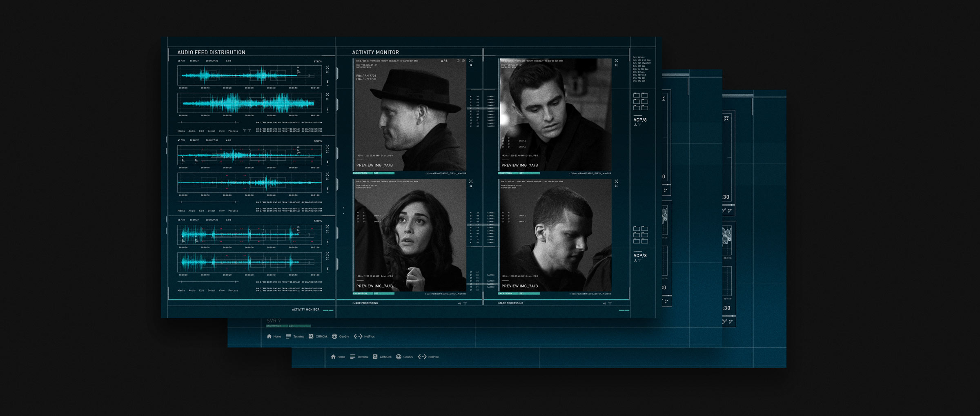The image size is (980, 416).
Task: Toggle ENCRYPTION bar under the hat portrait
Action: point(363,173)
